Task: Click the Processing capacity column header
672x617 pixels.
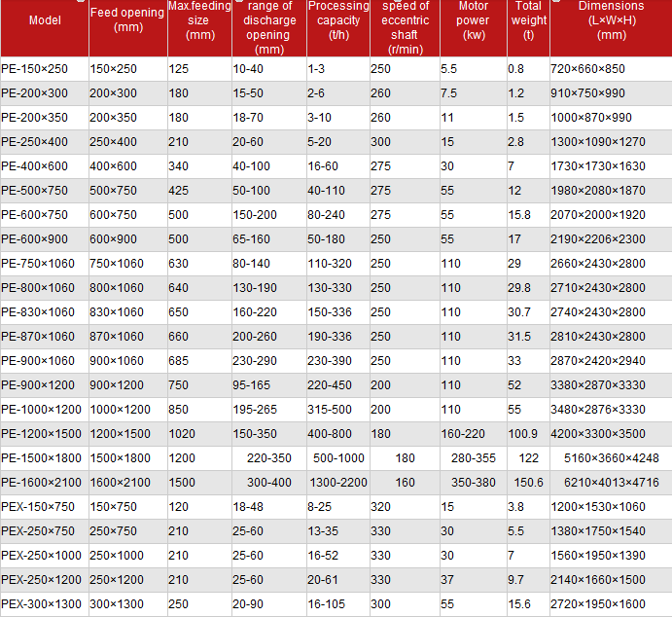Action: tap(338, 20)
